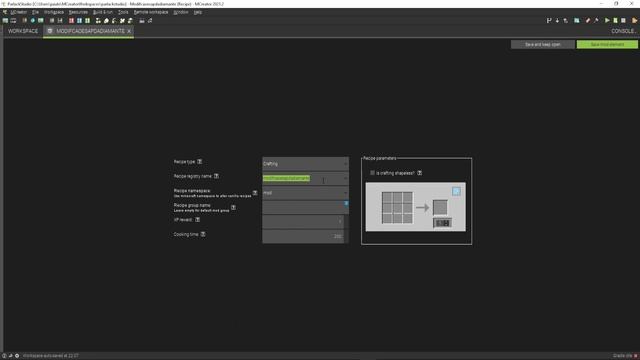
Task: Click the run server icon beside green play
Action: tap(615, 20)
